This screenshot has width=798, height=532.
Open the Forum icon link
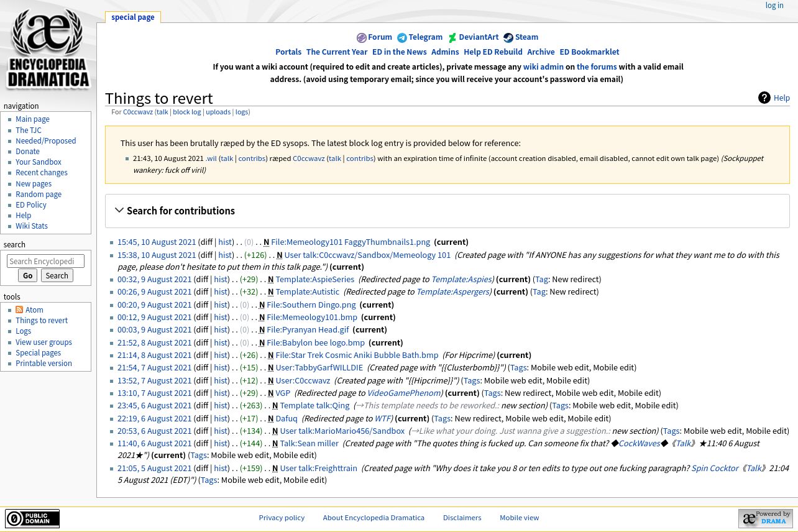361,38
